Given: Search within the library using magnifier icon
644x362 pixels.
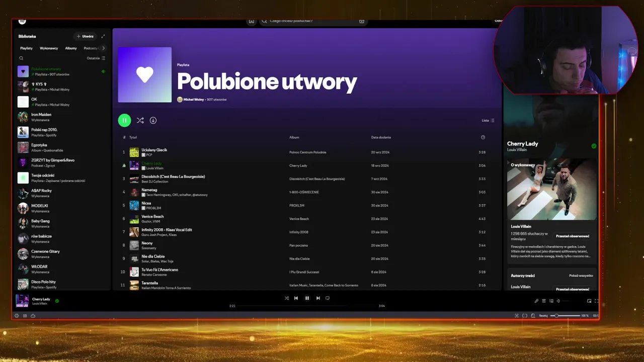Looking at the screenshot, I should tap(21, 58).
